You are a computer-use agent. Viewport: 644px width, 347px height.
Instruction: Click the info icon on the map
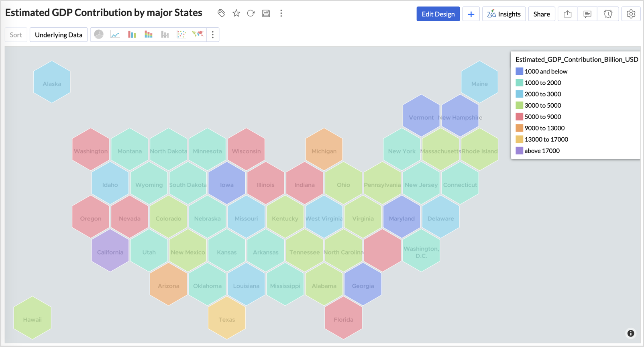point(631,333)
